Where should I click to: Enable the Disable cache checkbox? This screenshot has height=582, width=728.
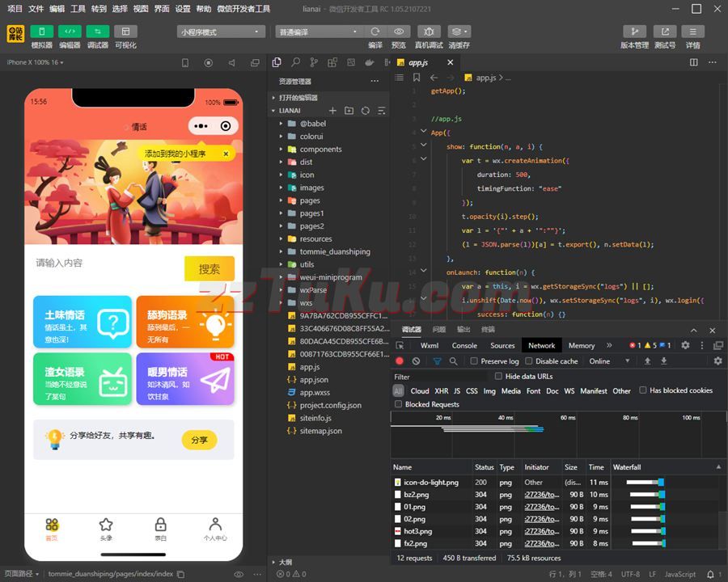528,361
